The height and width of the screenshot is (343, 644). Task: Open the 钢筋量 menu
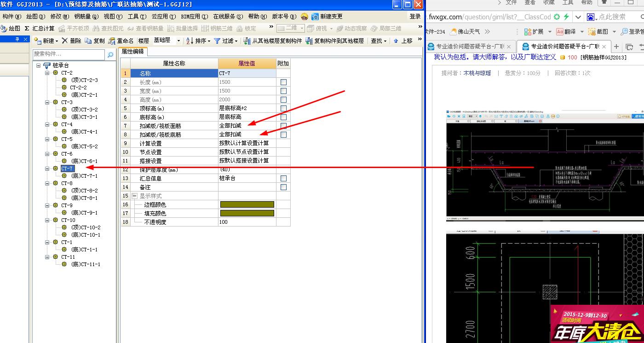tap(86, 16)
